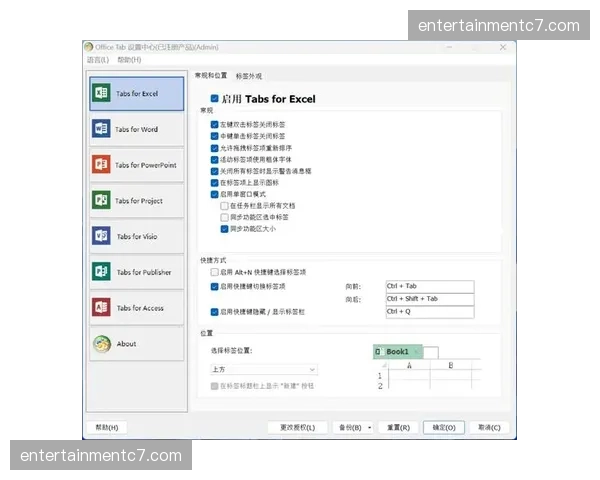This screenshot has width=600, height=480.
Task: Click the 确定(O) button
Action: (444, 428)
